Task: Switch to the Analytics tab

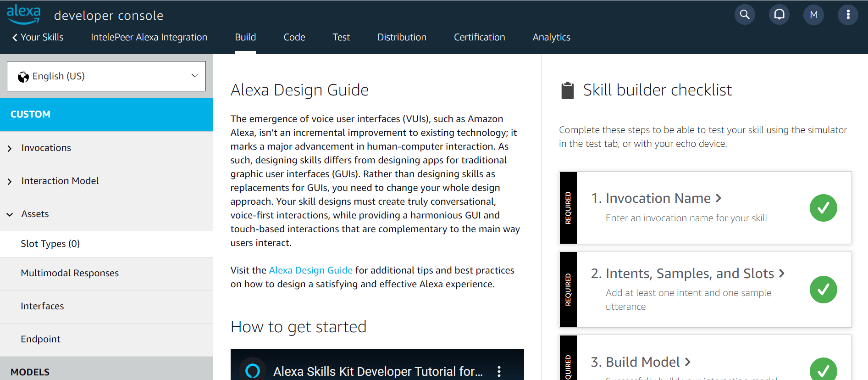Action: (551, 37)
